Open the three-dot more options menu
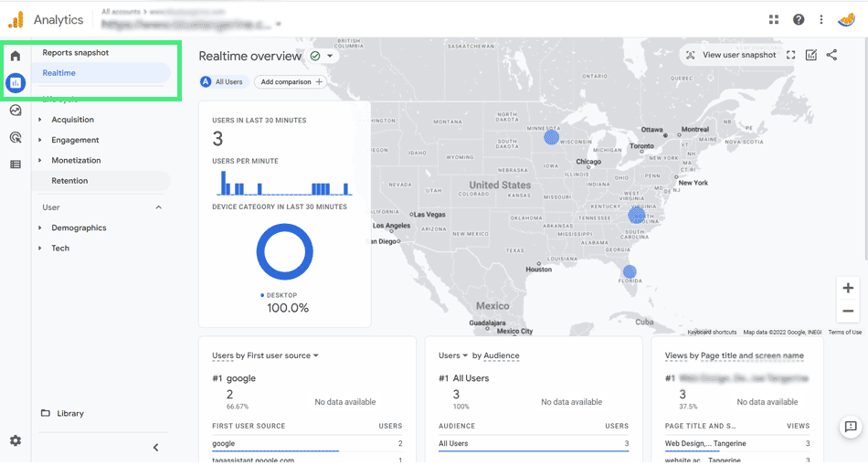 pos(821,20)
